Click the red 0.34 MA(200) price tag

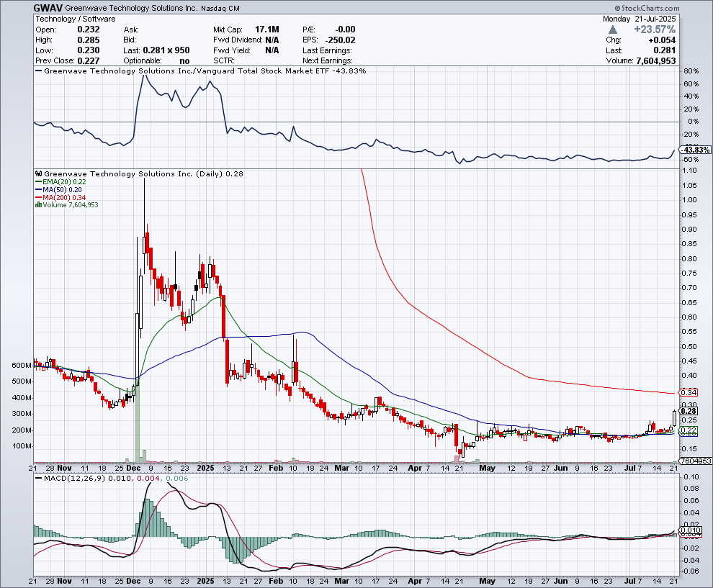pos(689,392)
